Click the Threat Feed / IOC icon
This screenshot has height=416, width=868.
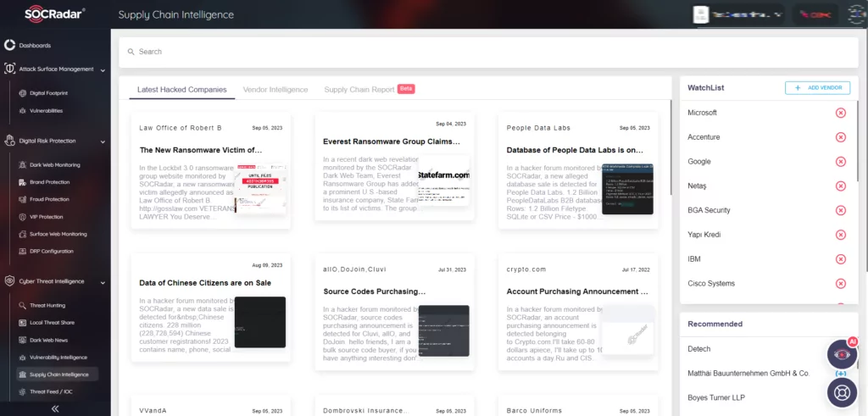[x=23, y=391]
